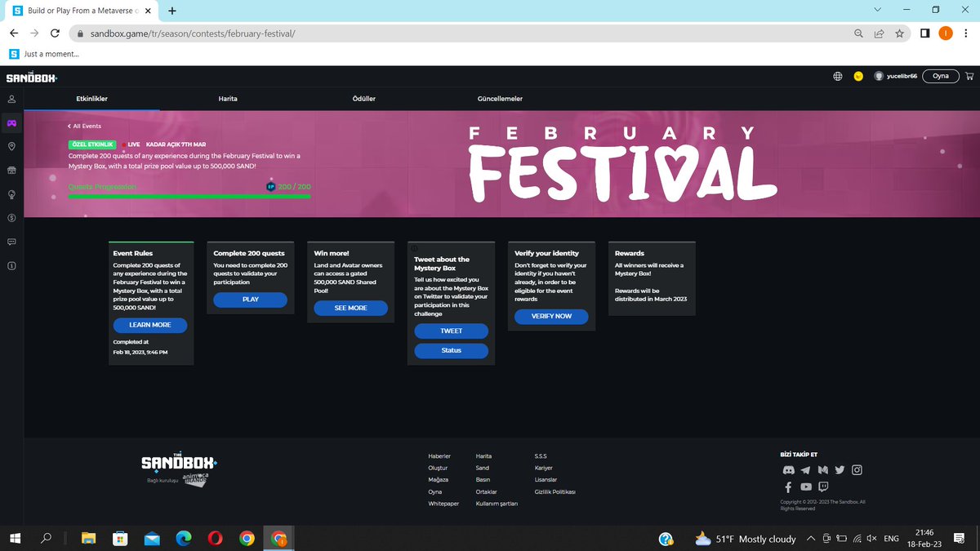
Task: Click the SEE MORE button
Action: [350, 308]
